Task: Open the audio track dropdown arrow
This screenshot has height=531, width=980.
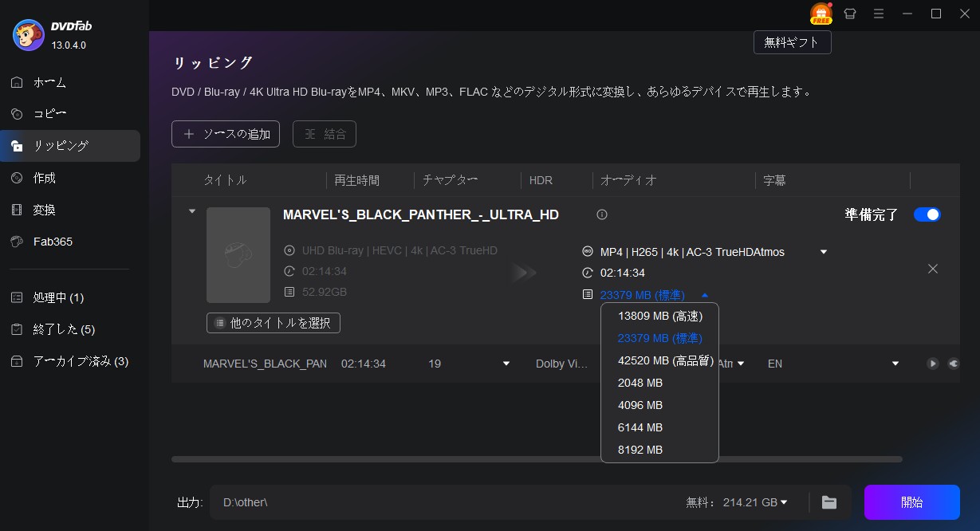Action: click(x=741, y=364)
